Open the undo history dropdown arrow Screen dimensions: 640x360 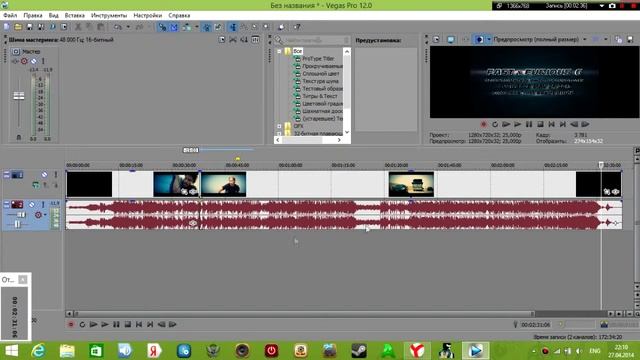(x=128, y=27)
